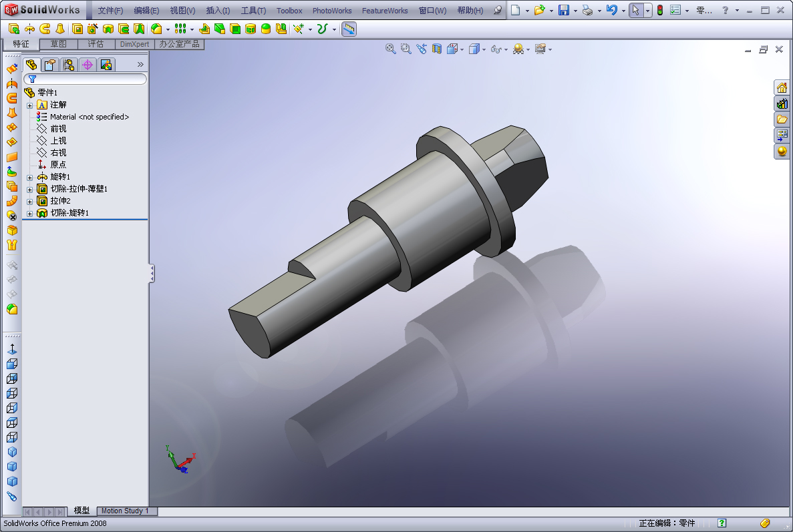The height and width of the screenshot is (532, 793).
Task: Switch to Motion Study 1 tab
Action: [126, 511]
